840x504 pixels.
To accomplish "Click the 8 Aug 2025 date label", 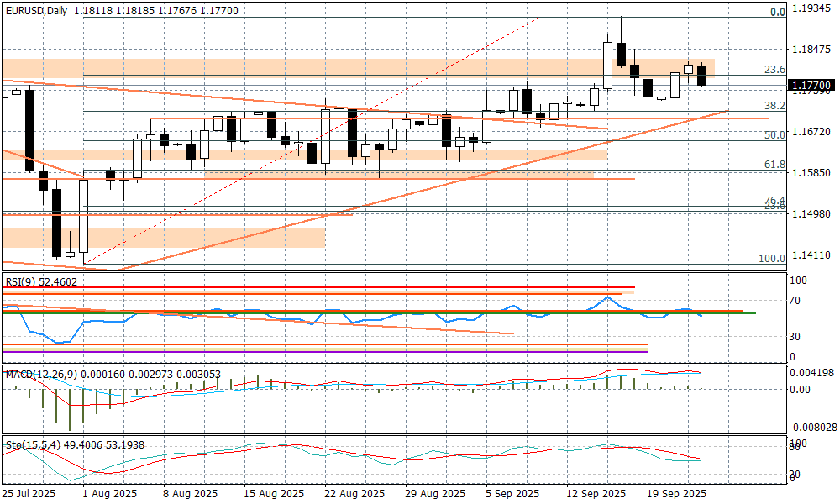I will point(190,493).
